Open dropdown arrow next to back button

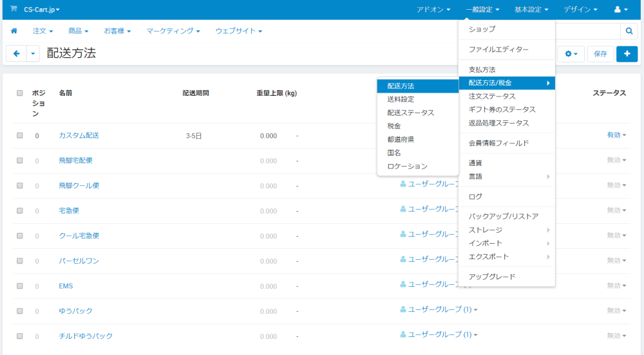coord(33,53)
